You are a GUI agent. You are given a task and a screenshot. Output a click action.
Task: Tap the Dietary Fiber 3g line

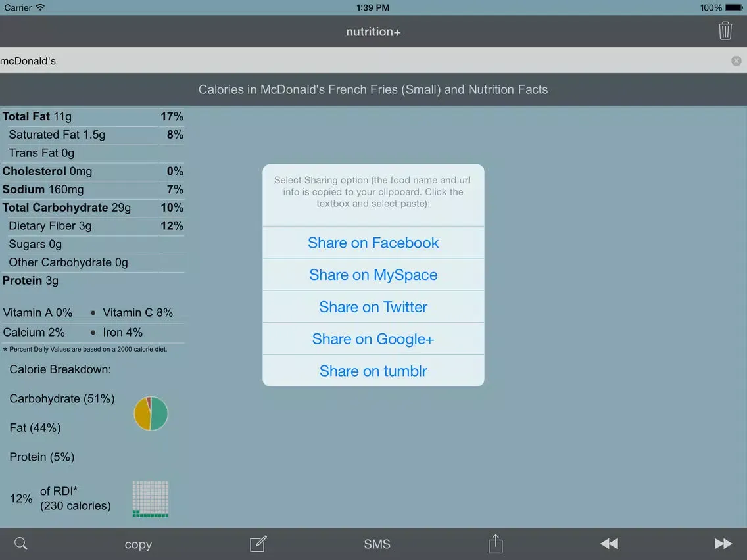pyautogui.click(x=93, y=225)
